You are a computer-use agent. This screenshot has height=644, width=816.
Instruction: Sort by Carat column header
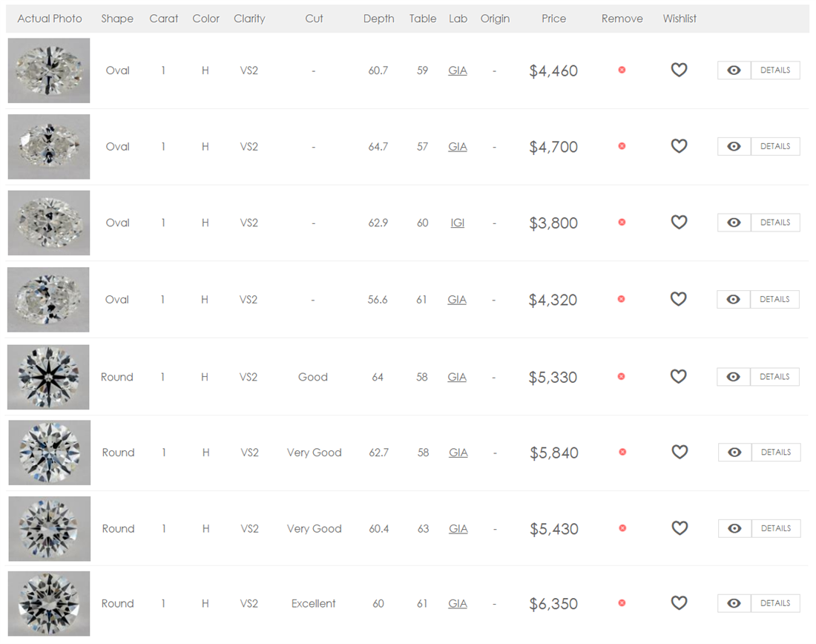click(164, 19)
